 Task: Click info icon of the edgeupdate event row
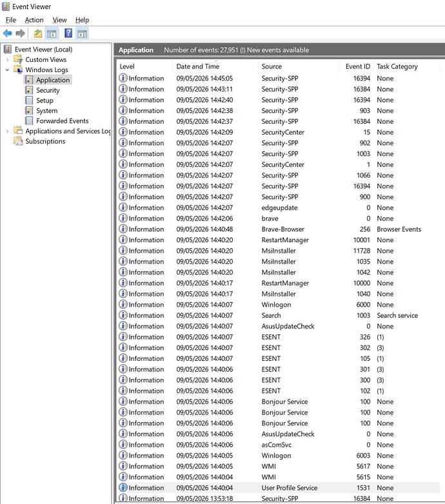click(x=123, y=208)
